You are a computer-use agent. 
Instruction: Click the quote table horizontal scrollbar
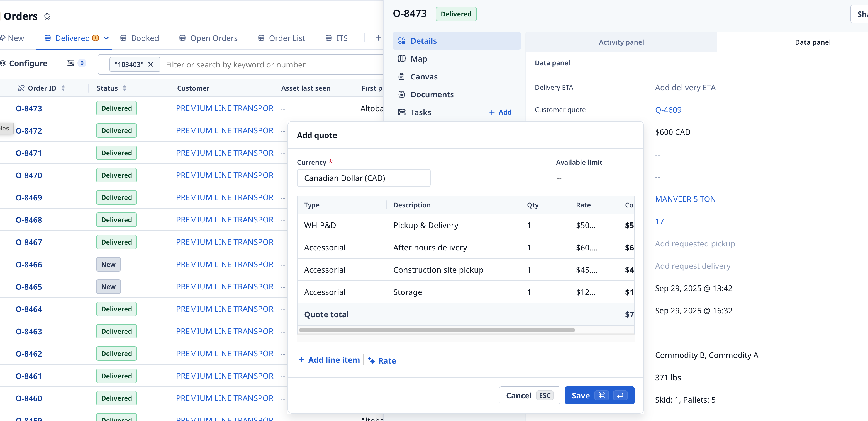coord(436,330)
